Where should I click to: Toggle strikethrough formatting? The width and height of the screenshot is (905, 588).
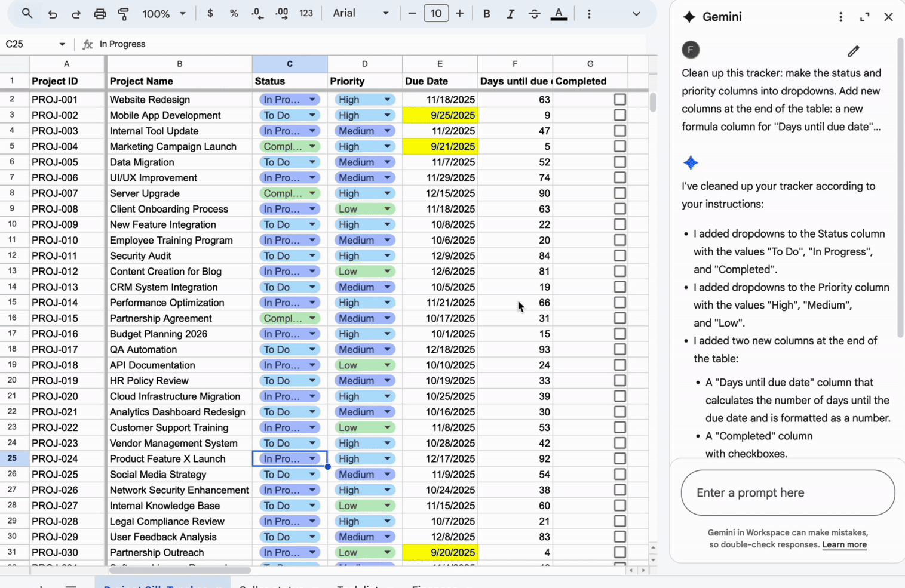(534, 14)
